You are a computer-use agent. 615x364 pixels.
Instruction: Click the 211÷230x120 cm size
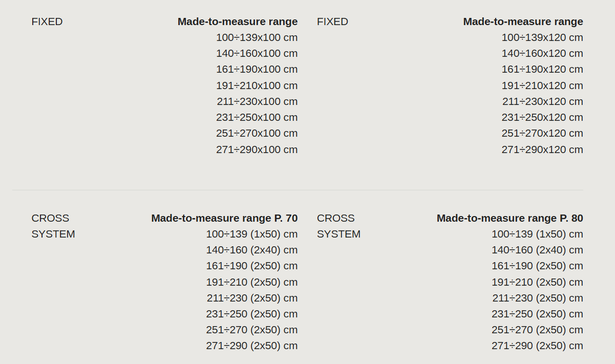tap(543, 101)
